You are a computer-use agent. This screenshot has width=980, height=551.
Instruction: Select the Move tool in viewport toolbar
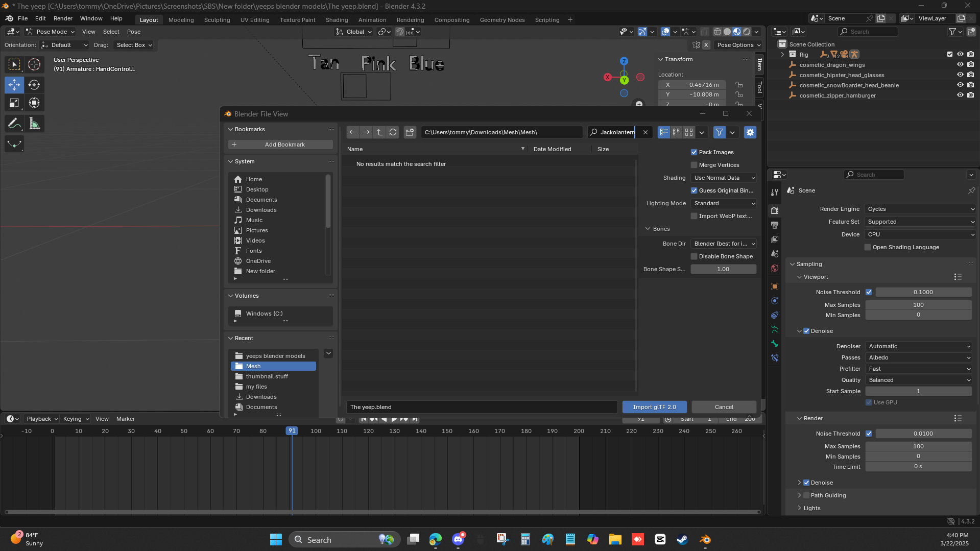point(14,85)
